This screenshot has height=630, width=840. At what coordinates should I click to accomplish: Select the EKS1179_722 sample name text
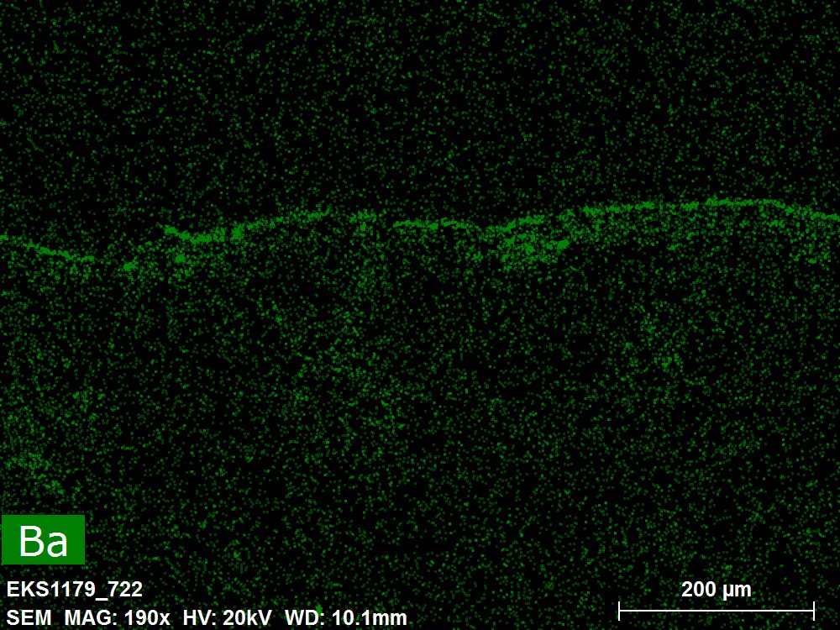[75, 589]
